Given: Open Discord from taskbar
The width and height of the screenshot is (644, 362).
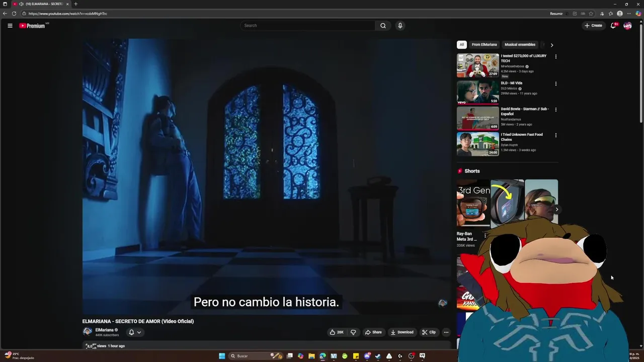Looking at the screenshot, I should (x=367, y=356).
